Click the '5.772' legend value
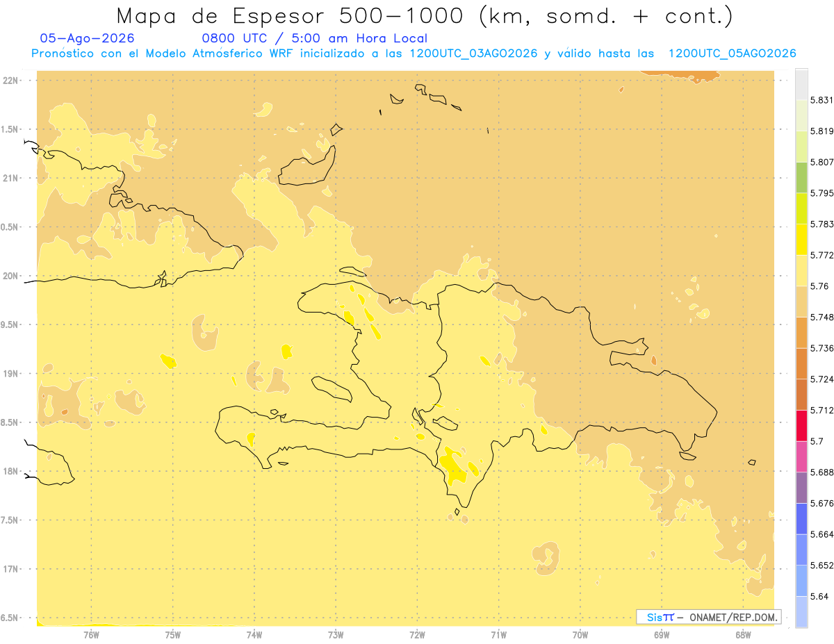834x644 pixels. tap(822, 255)
